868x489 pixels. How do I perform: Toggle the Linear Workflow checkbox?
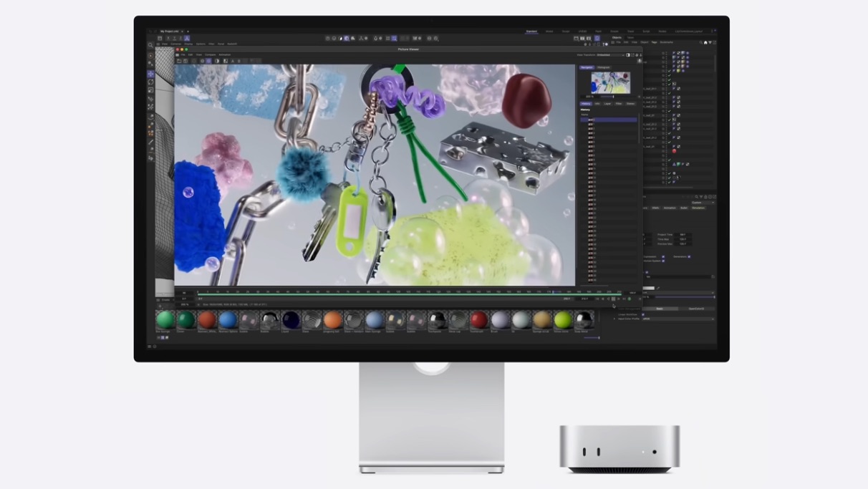(x=643, y=314)
